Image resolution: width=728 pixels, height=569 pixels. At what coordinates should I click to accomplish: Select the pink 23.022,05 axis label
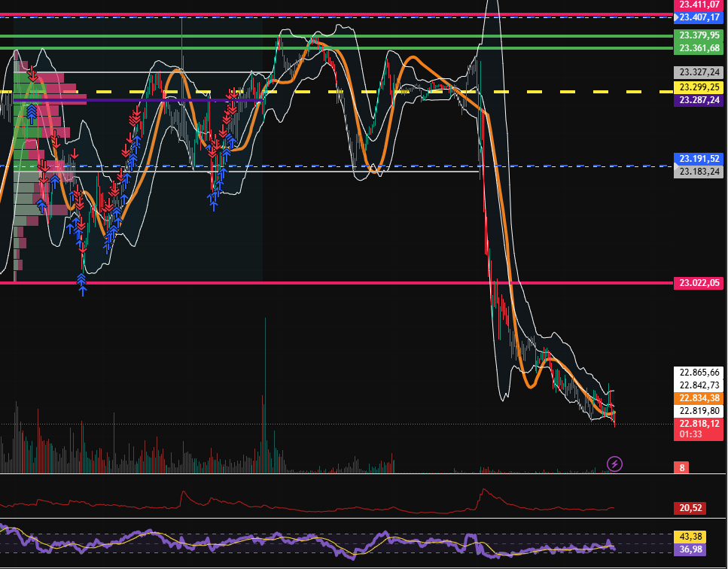(699, 283)
